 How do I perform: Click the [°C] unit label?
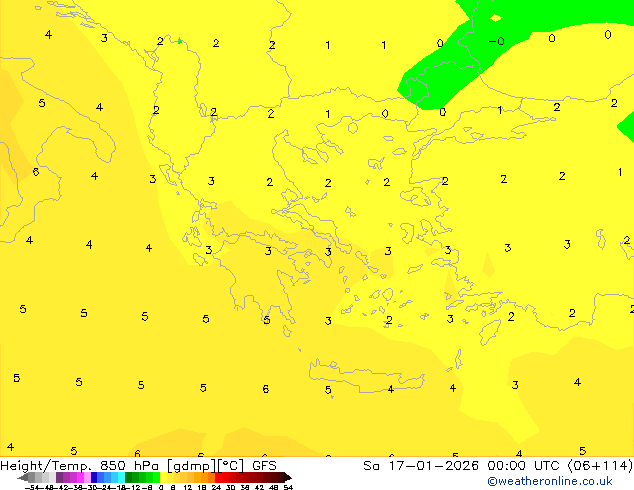231,466
